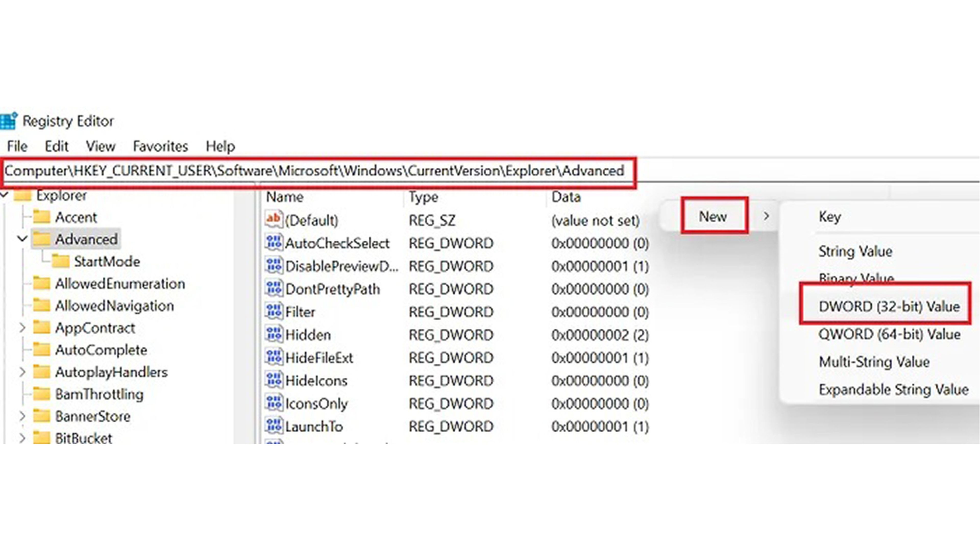Image resolution: width=980 pixels, height=551 pixels.
Task: Click the Hidden DWORD value icon
Action: 274,335
